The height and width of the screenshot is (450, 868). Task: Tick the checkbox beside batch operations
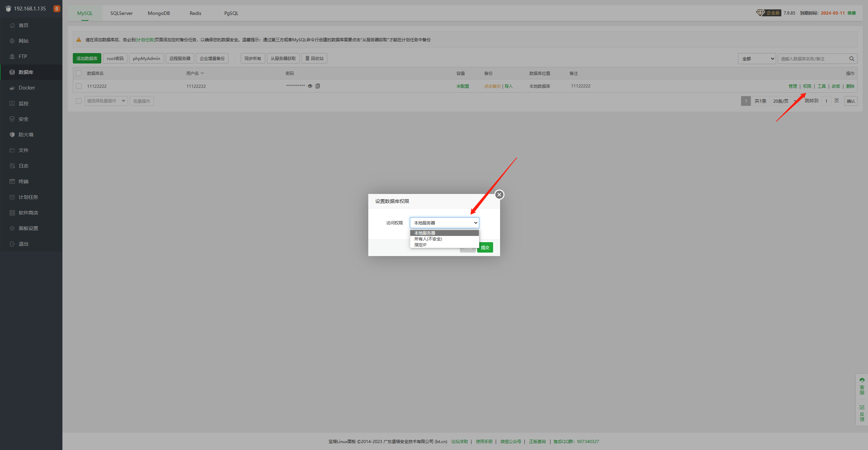[x=79, y=101]
